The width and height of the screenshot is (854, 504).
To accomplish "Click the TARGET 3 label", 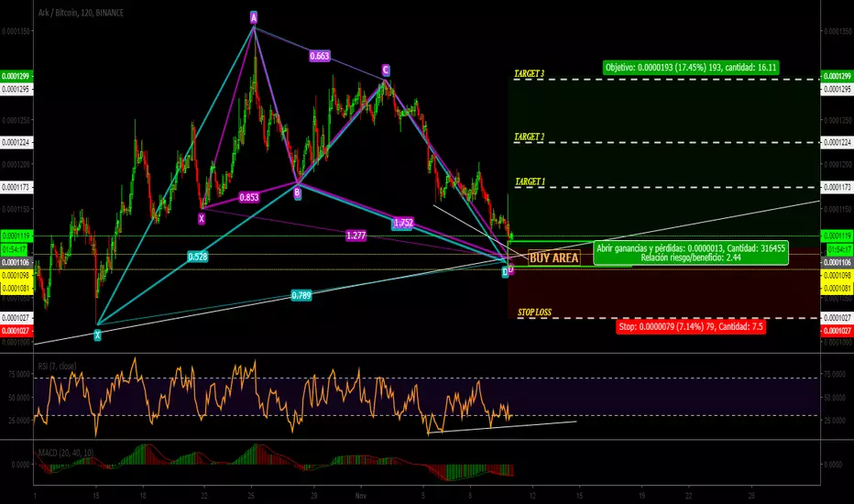I will [530, 73].
